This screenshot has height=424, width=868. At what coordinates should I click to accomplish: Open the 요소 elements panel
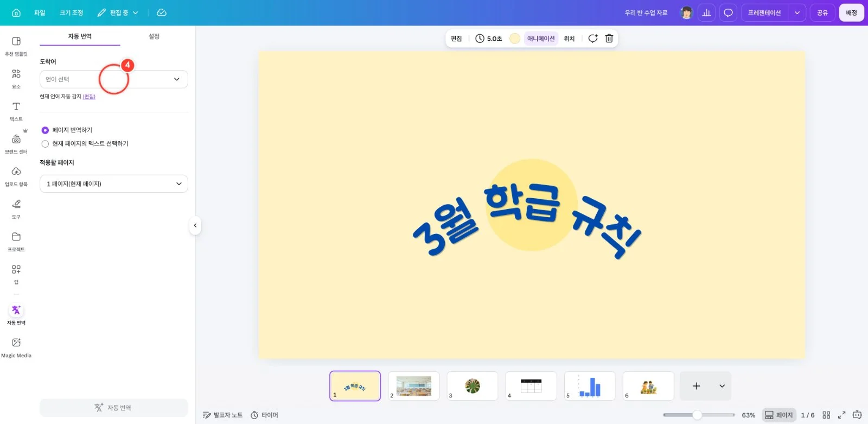coord(16,79)
